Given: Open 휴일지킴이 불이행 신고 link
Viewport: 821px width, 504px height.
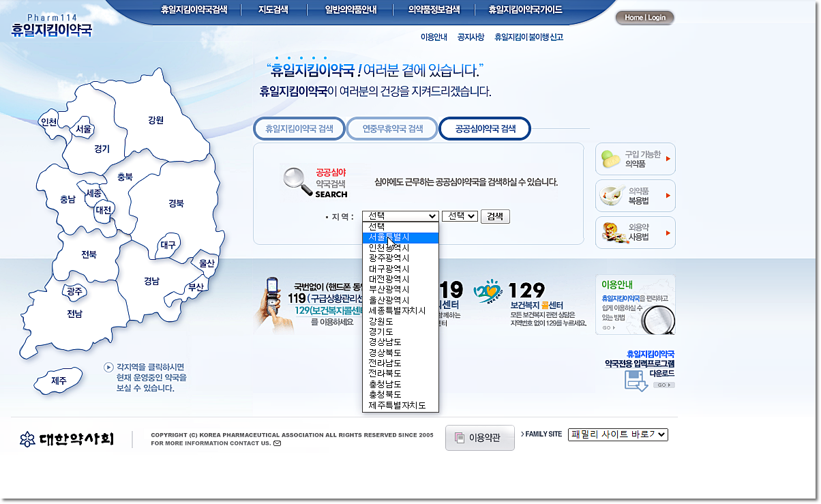Looking at the screenshot, I should (528, 38).
